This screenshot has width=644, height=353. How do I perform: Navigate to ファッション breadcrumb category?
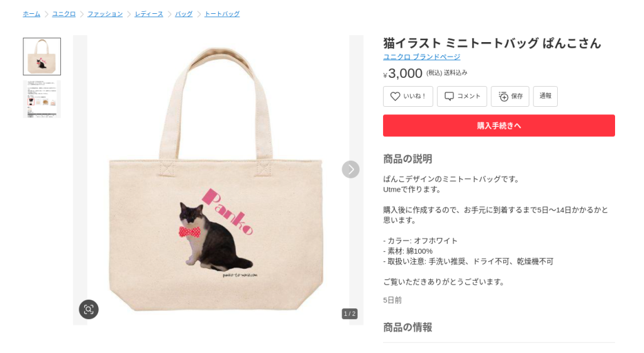[105, 14]
